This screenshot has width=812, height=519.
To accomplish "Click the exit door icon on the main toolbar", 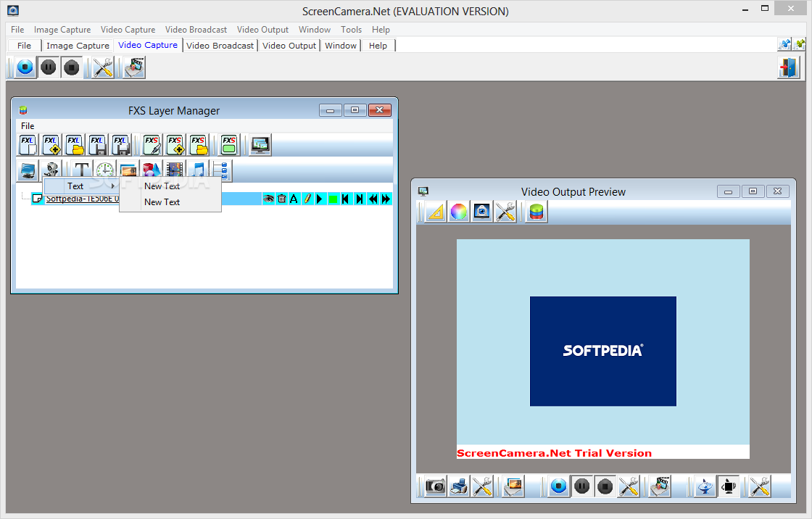I will click(788, 67).
